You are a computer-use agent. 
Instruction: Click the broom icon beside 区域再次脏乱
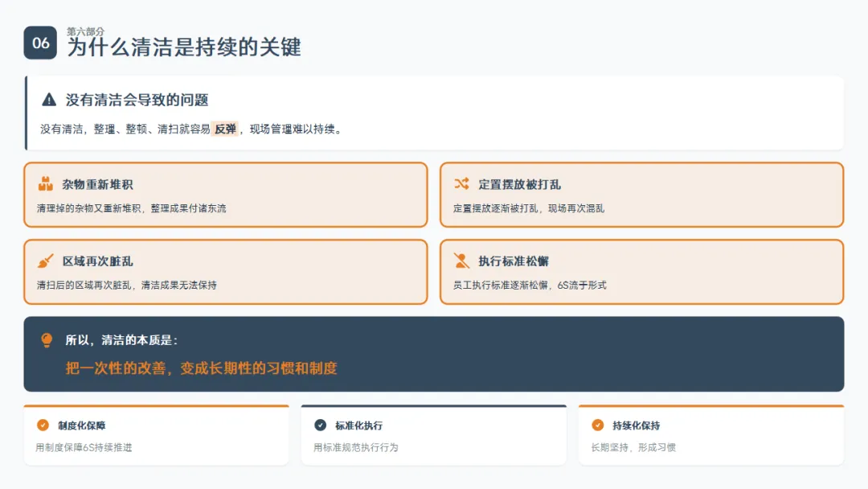[46, 261]
